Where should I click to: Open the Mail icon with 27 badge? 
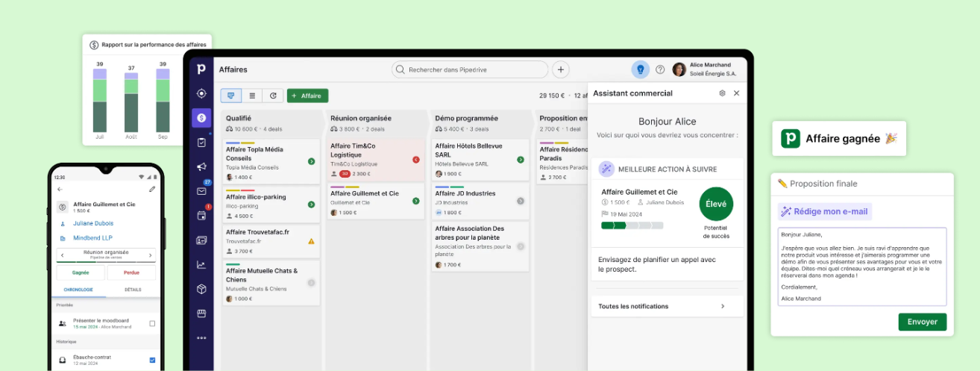201,191
